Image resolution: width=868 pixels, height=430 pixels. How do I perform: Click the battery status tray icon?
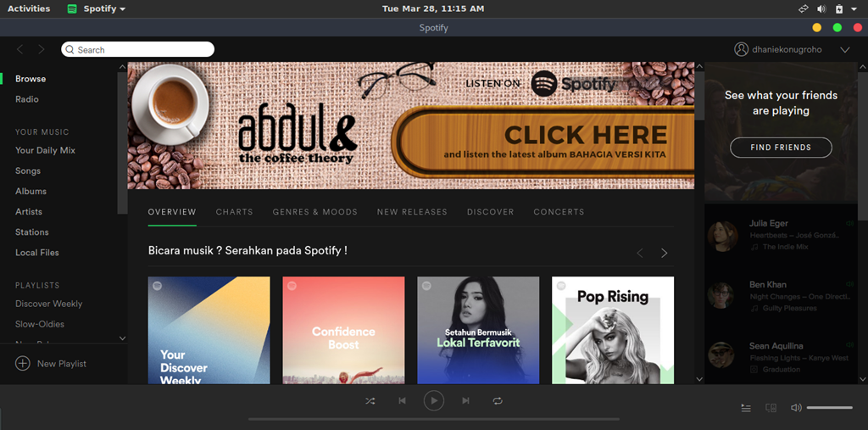[x=839, y=8]
